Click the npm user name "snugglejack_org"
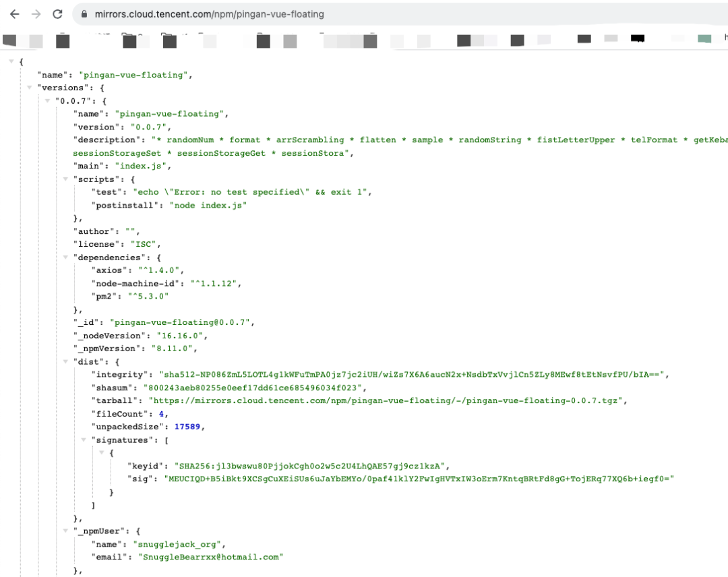Viewport: 728px width, 577px height. tap(177, 544)
